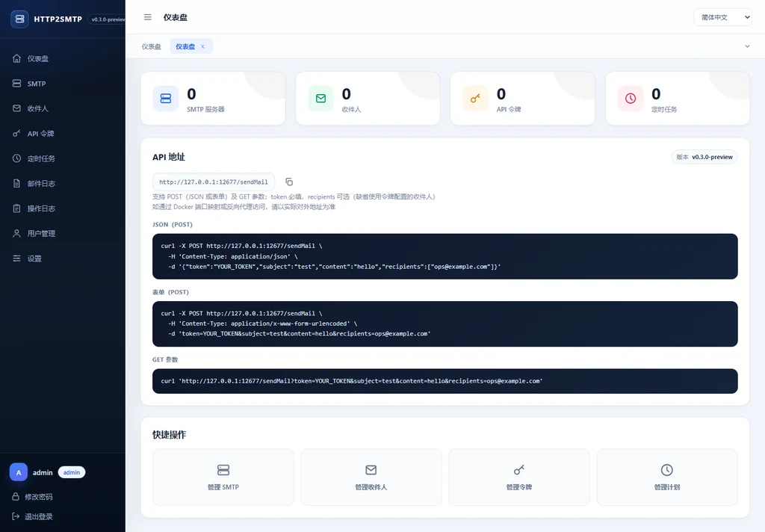The height and width of the screenshot is (532, 765).
Task: Click the server icon beside SMTP in sidebar
Action: pyautogui.click(x=16, y=84)
